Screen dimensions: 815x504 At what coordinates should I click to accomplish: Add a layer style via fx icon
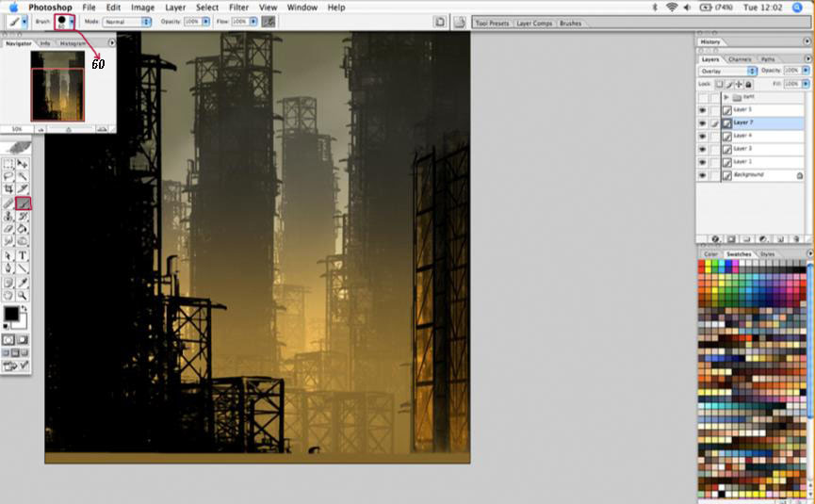point(716,239)
